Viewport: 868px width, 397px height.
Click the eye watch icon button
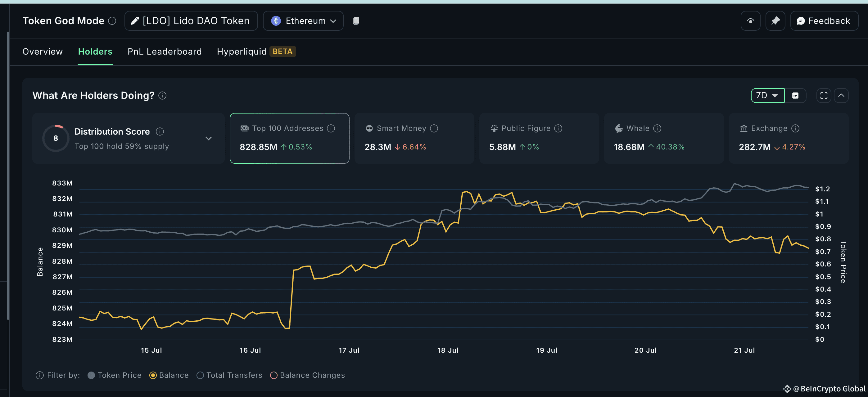[750, 21]
